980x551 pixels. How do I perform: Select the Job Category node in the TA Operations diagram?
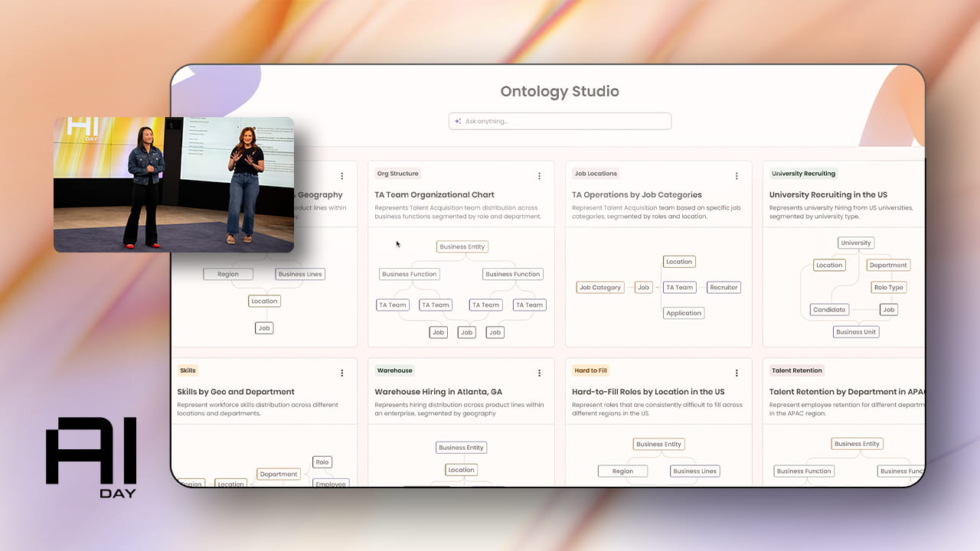[x=600, y=288]
